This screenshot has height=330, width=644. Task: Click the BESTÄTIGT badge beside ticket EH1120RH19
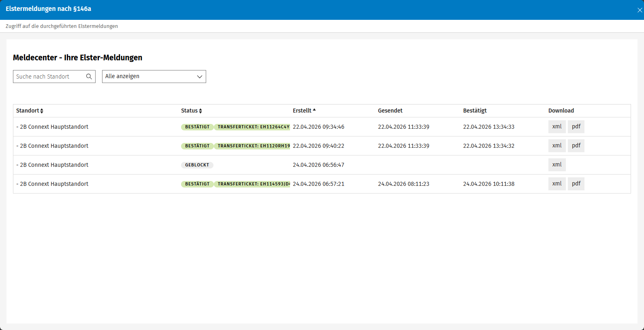coord(197,146)
